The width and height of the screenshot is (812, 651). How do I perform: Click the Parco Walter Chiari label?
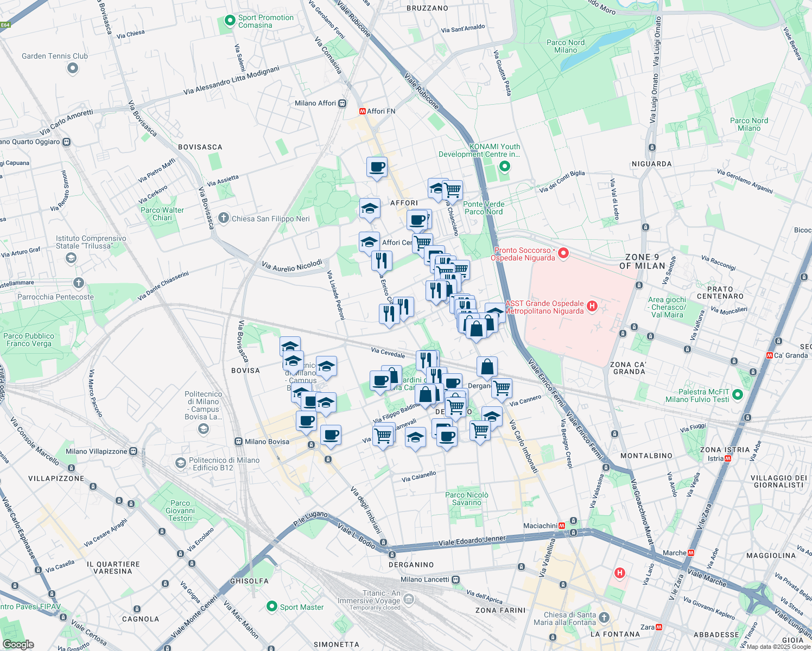162,214
